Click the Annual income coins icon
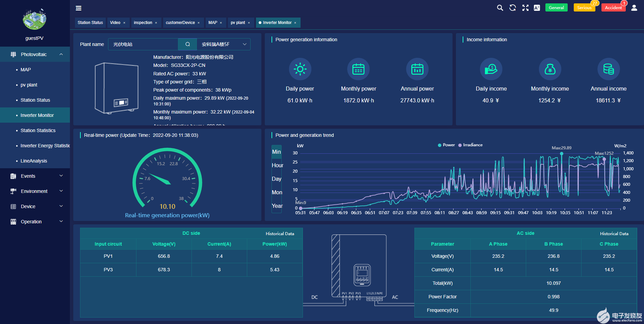The width and height of the screenshot is (644, 324). [x=609, y=69]
